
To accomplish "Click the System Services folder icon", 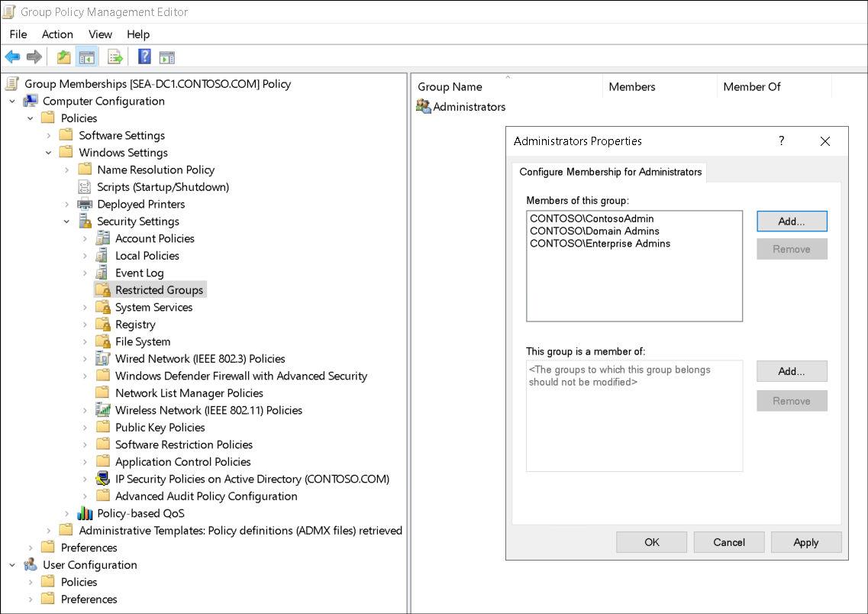I will point(103,307).
